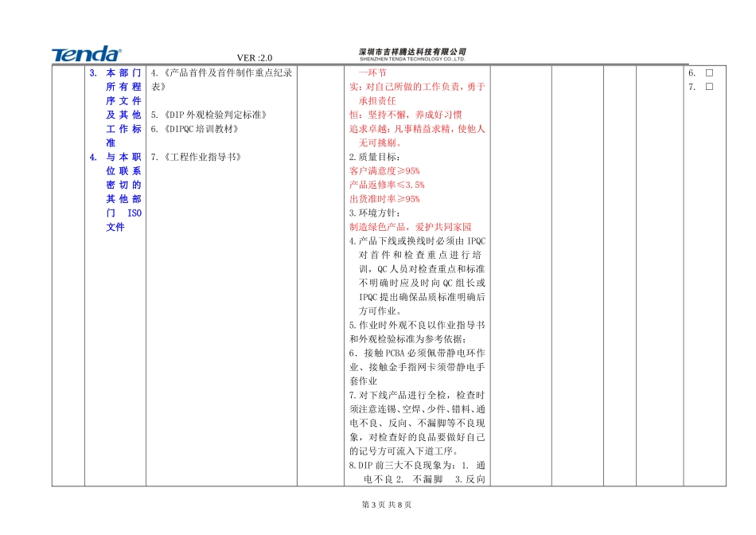Click red text '追求卓越:凡事精益求精,使他人'
This screenshot has height=535, width=756.
click(x=417, y=129)
